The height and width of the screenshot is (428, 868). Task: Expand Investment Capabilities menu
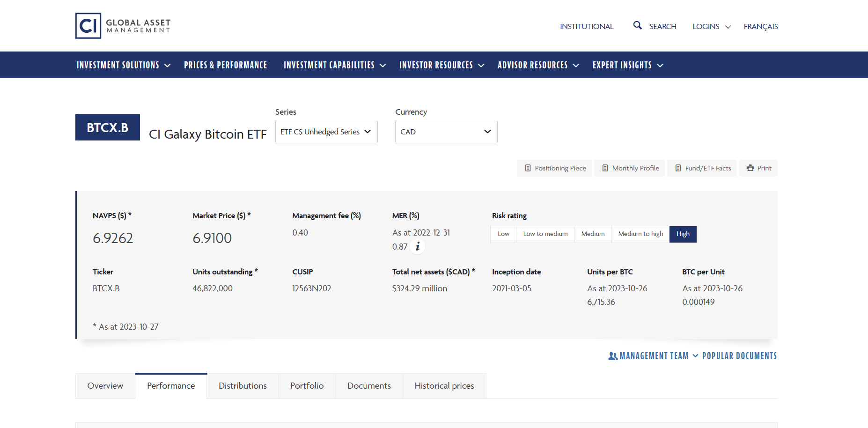point(335,65)
